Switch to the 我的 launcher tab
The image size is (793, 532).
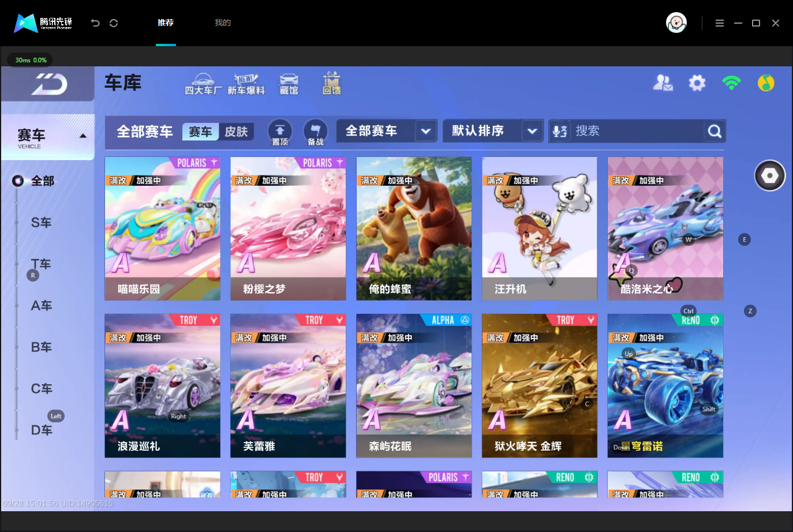pyautogui.click(x=223, y=23)
